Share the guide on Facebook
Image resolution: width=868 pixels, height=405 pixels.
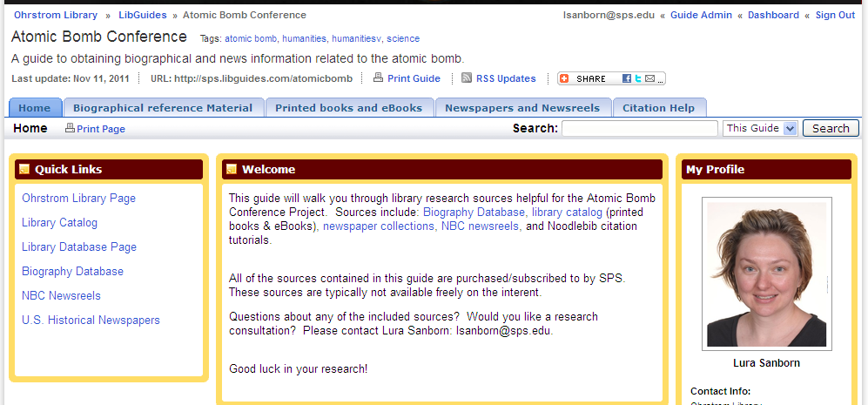pyautogui.click(x=627, y=78)
